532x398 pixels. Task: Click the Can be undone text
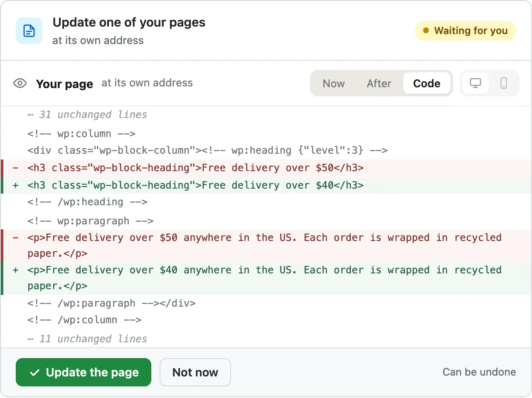(479, 372)
